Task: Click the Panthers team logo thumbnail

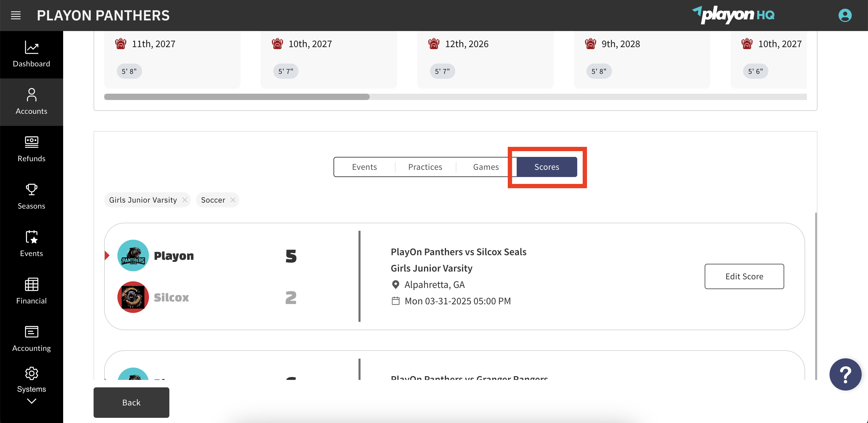Action: (x=133, y=255)
